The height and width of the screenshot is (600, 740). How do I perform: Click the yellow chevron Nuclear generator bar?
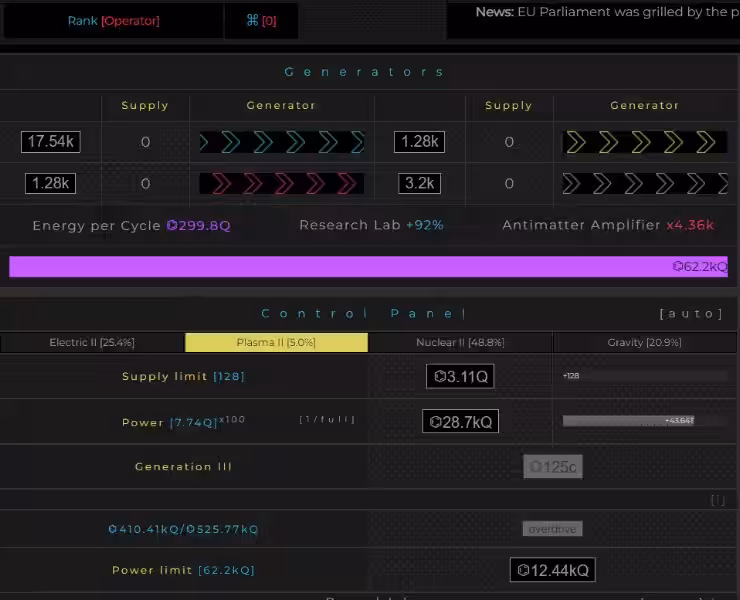click(x=644, y=142)
